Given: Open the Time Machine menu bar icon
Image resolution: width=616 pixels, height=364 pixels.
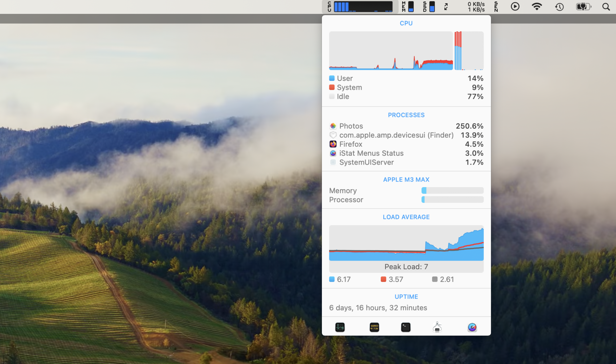Looking at the screenshot, I should 559,6.
